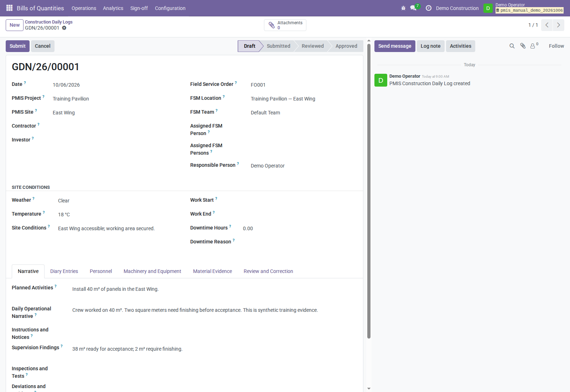The height and width of the screenshot is (392, 570).
Task: Click the green D user avatar in navbar
Action: pyautogui.click(x=488, y=8)
